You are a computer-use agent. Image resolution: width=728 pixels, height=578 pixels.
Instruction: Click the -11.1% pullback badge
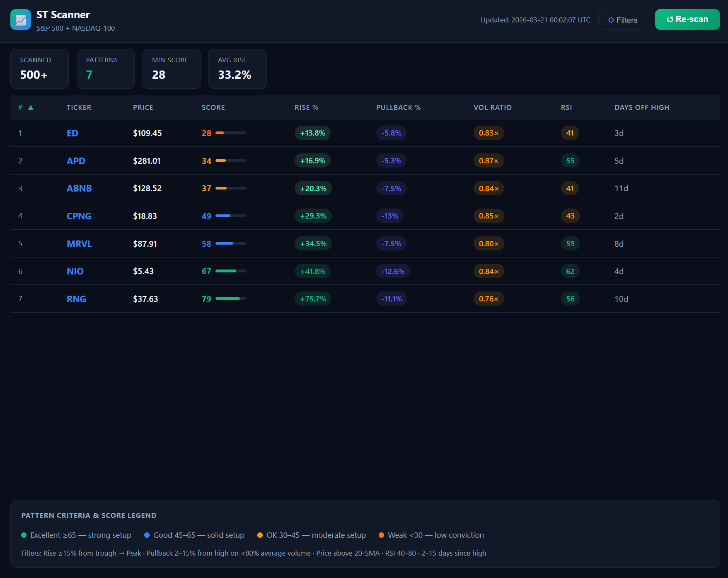[x=392, y=299]
